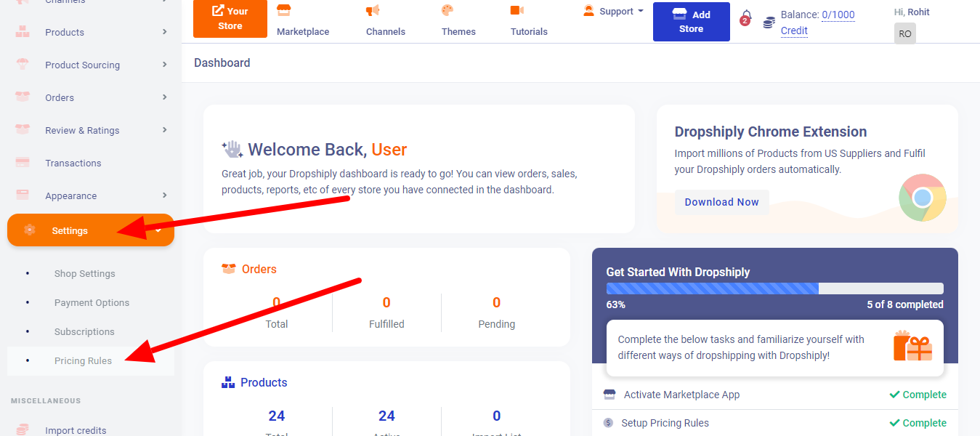Click the Orders icon in the sidebar
Screen dimensions: 980x436
pyautogui.click(x=23, y=97)
